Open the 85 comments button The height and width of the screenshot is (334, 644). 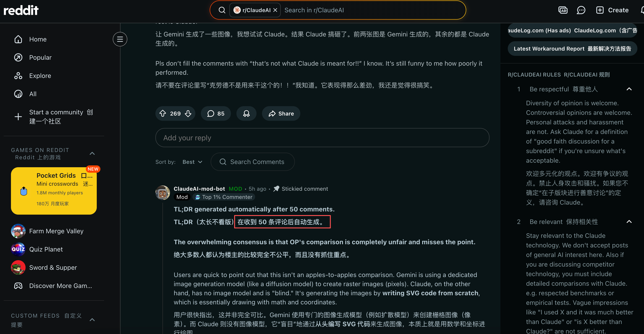click(216, 114)
